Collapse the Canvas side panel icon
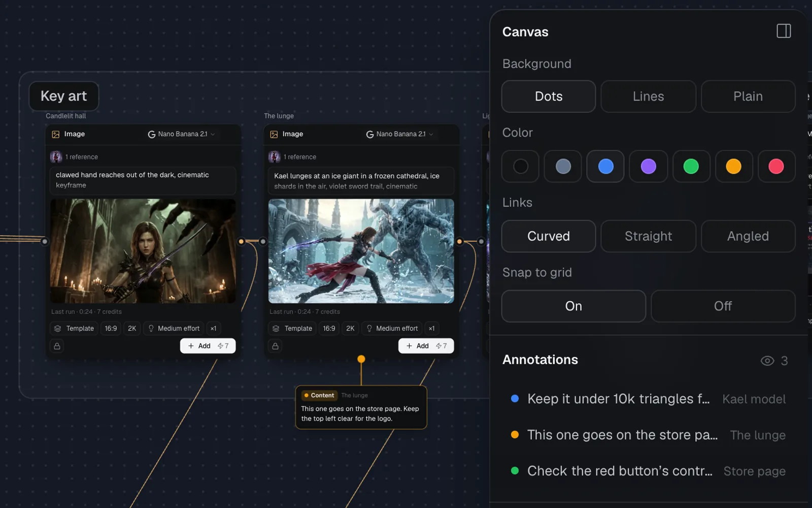This screenshot has height=508, width=812. tap(784, 31)
